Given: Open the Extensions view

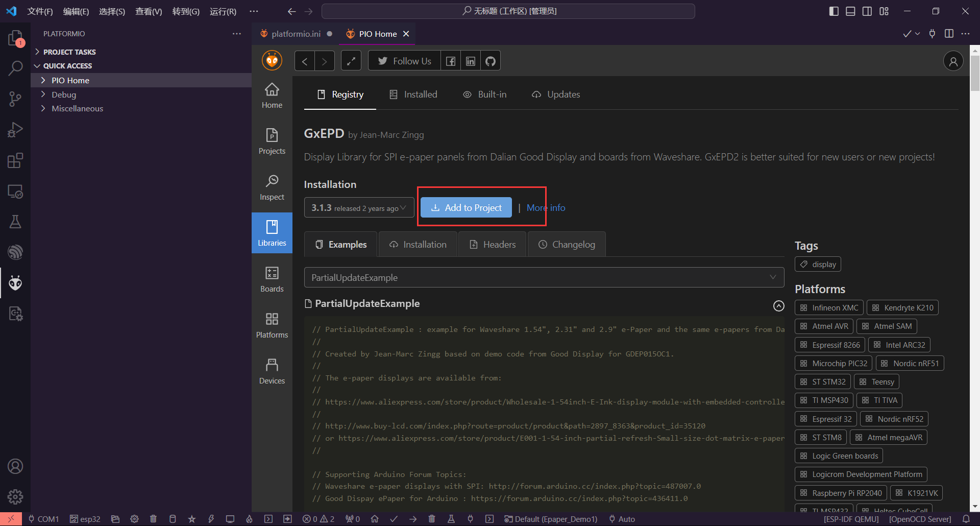Looking at the screenshot, I should (x=15, y=160).
